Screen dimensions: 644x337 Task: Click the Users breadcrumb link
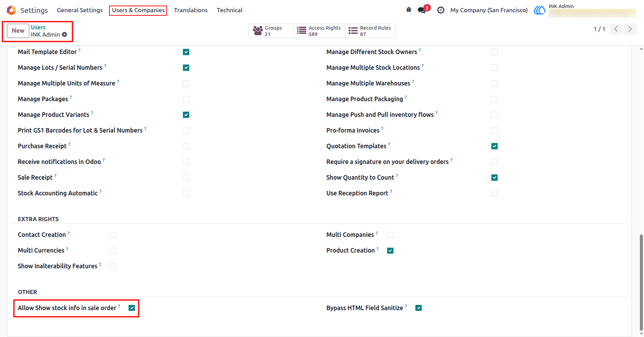point(38,27)
